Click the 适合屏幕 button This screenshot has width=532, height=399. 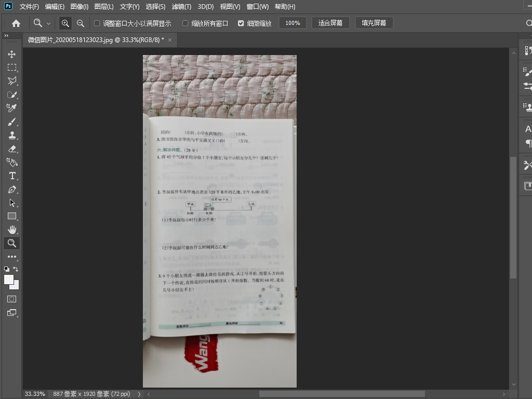pos(330,22)
